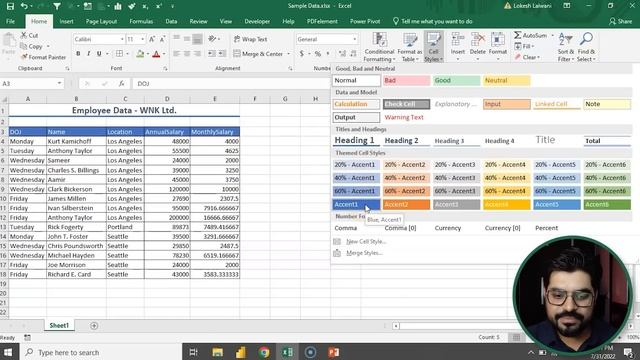Viewport: 640px width, 360px height.
Task: Click the Cut scissors icon
Action: tap(24, 36)
